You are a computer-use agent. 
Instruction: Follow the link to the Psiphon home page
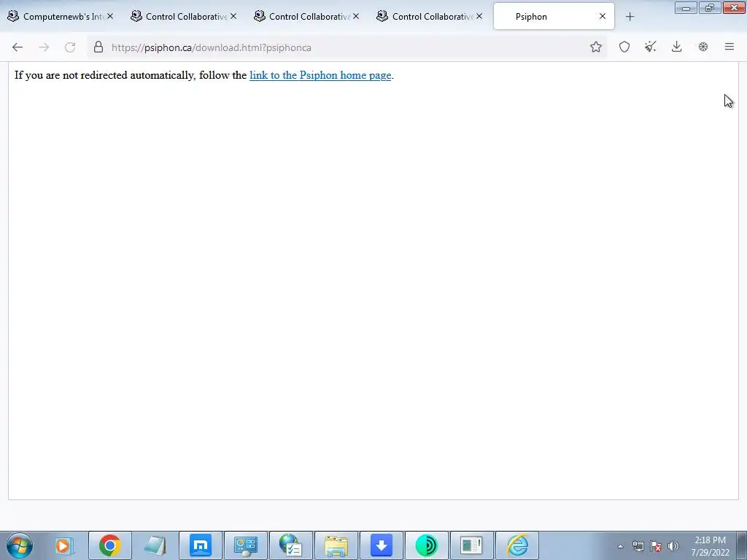pos(320,75)
